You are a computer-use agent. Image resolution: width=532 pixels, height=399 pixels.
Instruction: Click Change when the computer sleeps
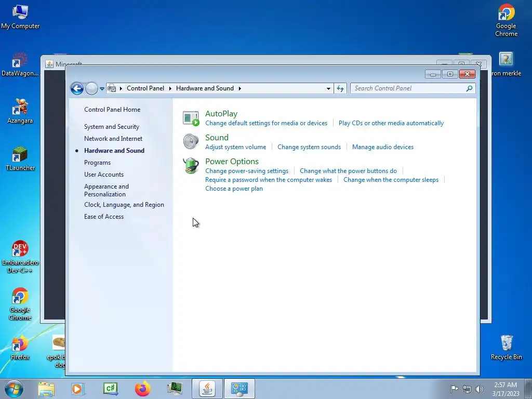pos(391,180)
